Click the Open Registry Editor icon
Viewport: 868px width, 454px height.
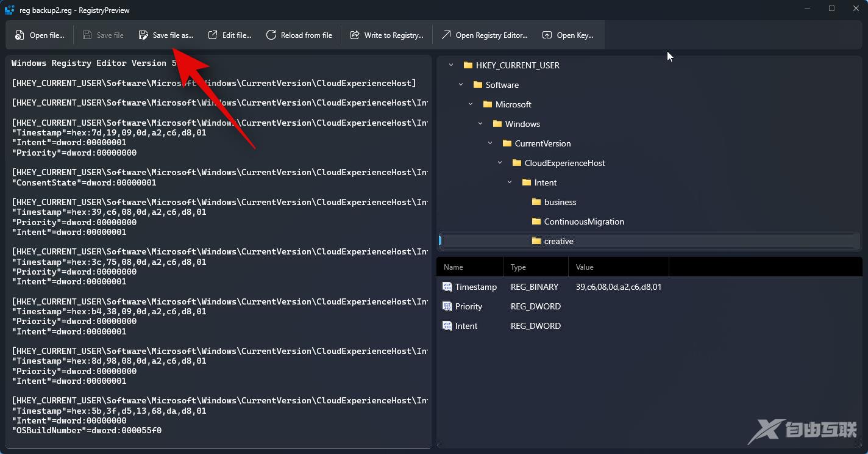tap(446, 35)
